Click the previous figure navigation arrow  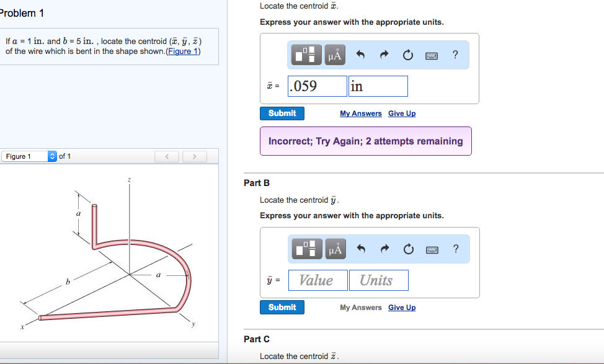pos(167,156)
